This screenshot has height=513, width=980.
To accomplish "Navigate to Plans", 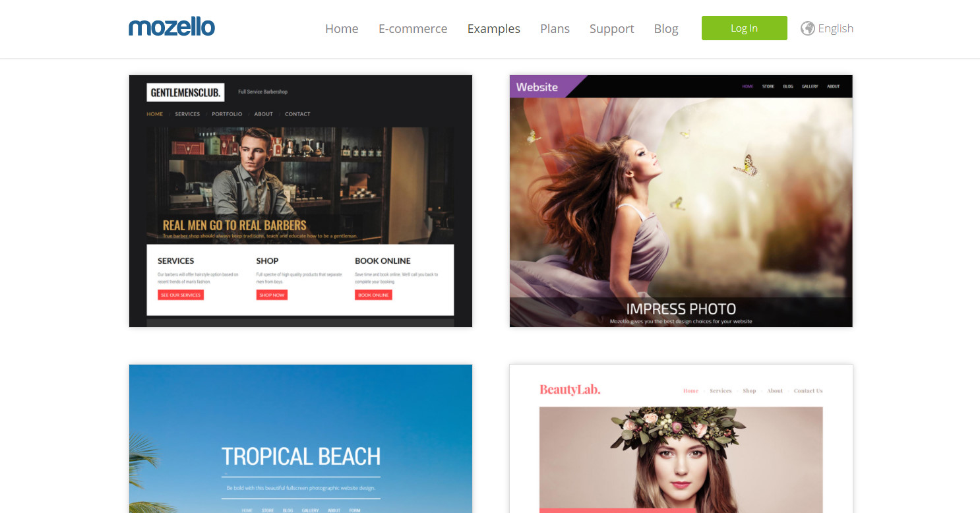I will 555,28.
